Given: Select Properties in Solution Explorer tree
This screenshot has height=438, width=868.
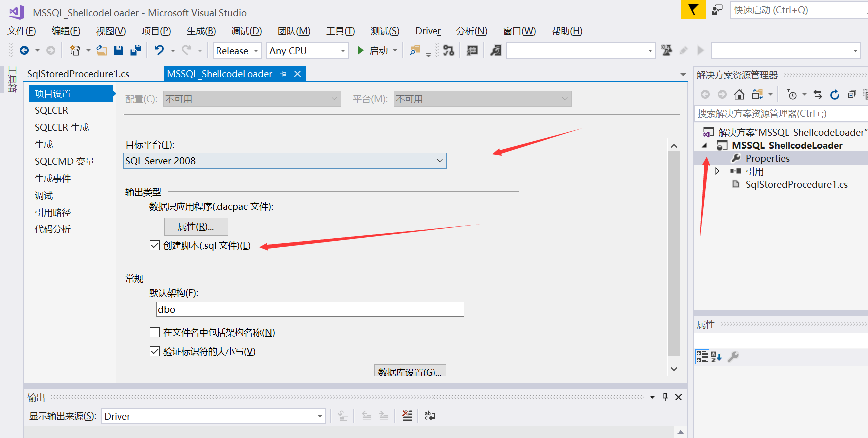Looking at the screenshot, I should (x=767, y=158).
